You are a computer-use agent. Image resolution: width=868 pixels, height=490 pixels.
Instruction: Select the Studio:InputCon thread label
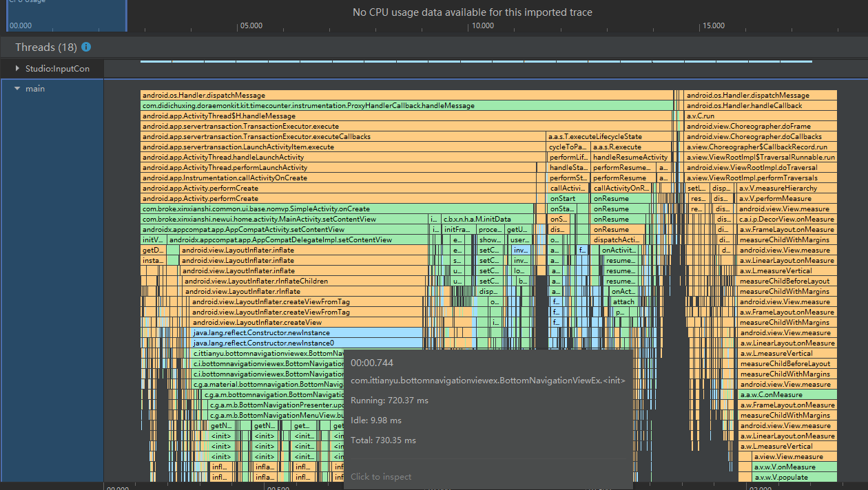pyautogui.click(x=57, y=69)
